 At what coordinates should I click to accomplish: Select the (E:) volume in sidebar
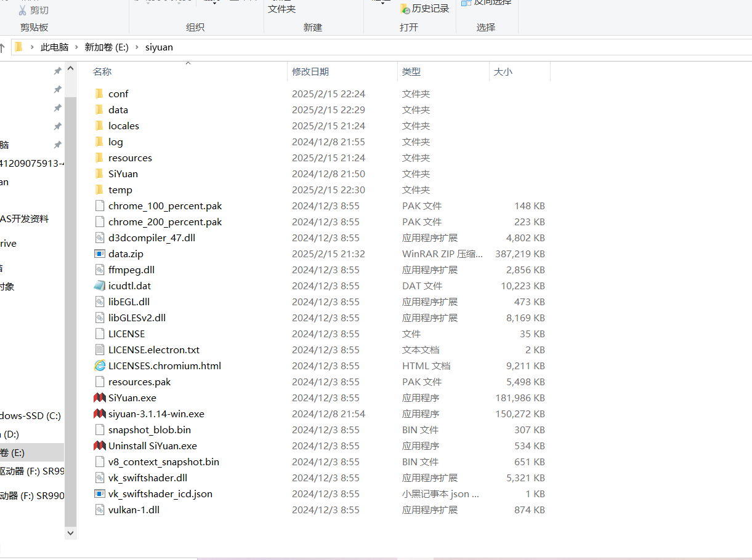point(32,452)
